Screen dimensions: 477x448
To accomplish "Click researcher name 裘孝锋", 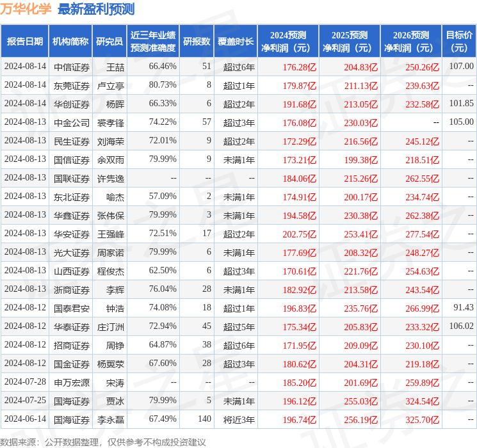I will 110,123.
